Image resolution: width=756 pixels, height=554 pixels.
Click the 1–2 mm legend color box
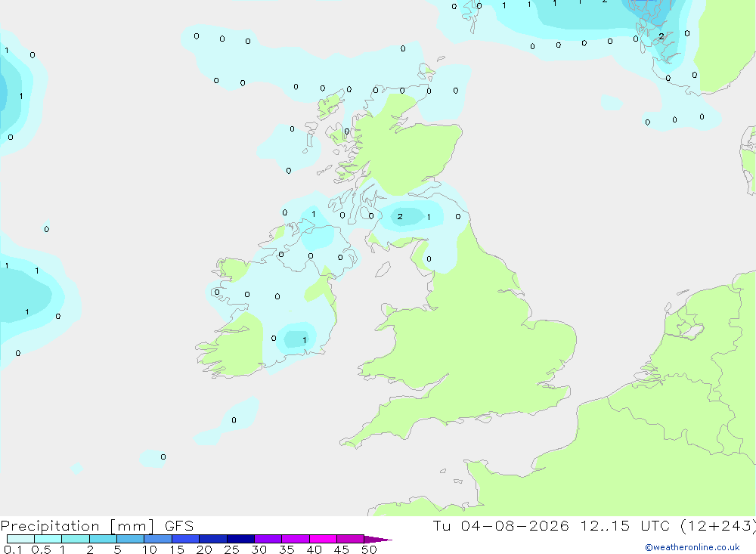pyautogui.click(x=75, y=539)
